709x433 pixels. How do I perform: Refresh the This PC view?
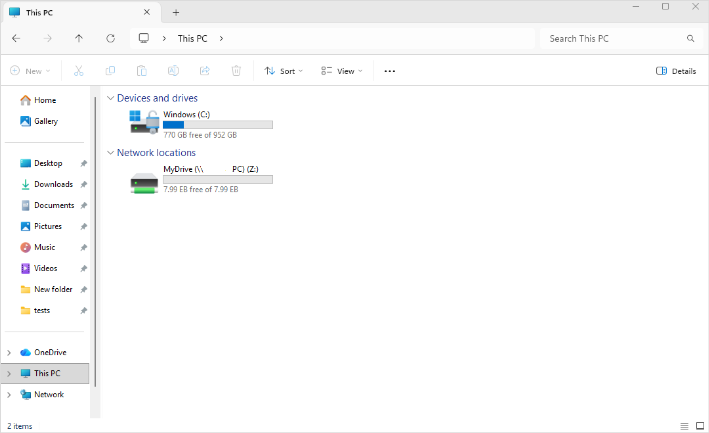point(110,38)
